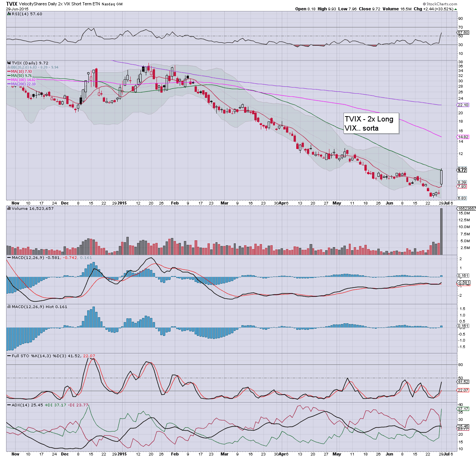Screen dimensions: 476x457
Task: Click the Volume 16.5M header value
Action: click(x=397, y=9)
